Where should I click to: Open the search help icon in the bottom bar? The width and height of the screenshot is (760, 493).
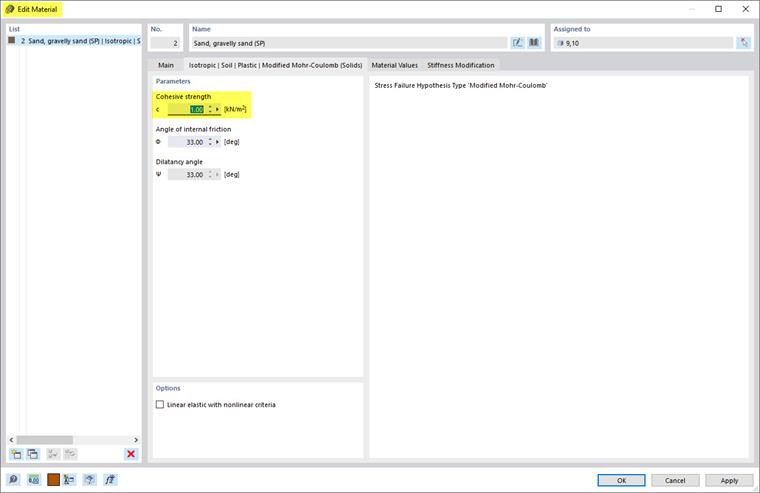[x=13, y=480]
